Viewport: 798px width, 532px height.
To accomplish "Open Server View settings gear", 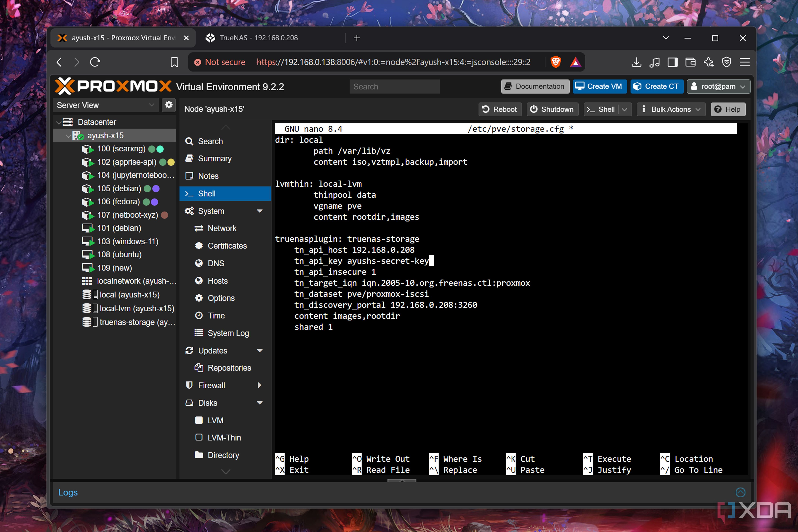I will 169,105.
